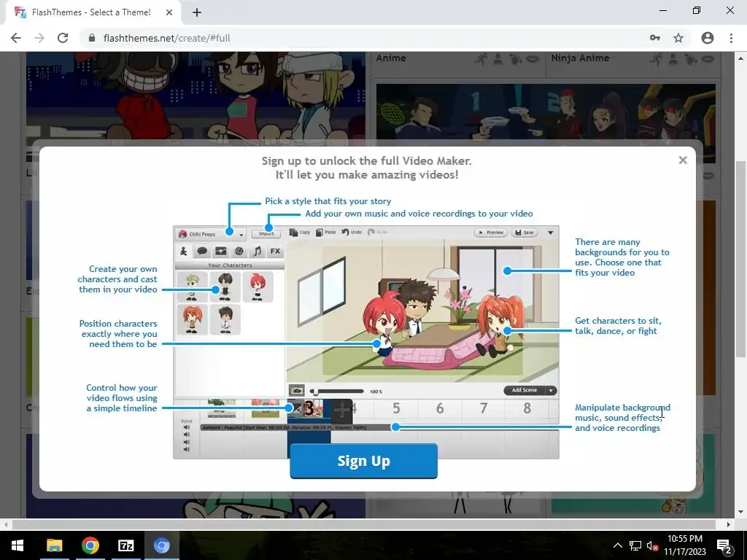Click scene number 7 on the preview timeline
747x560 pixels.
tap(484, 408)
